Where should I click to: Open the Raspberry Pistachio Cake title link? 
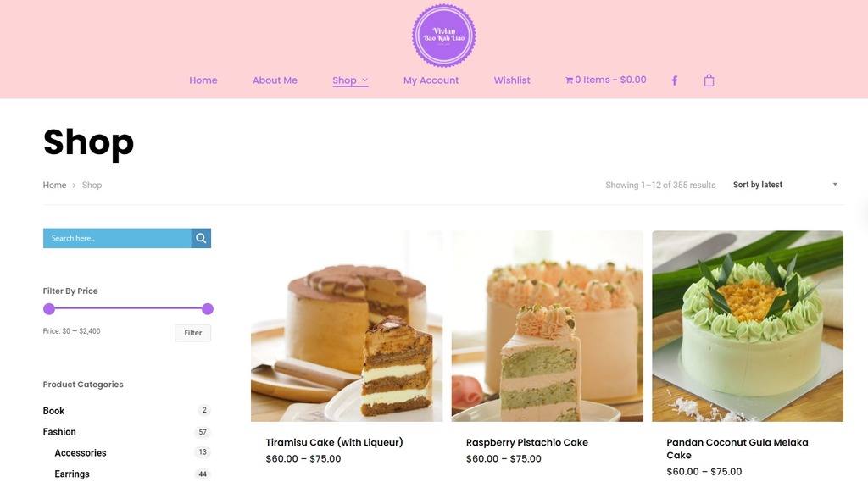527,442
